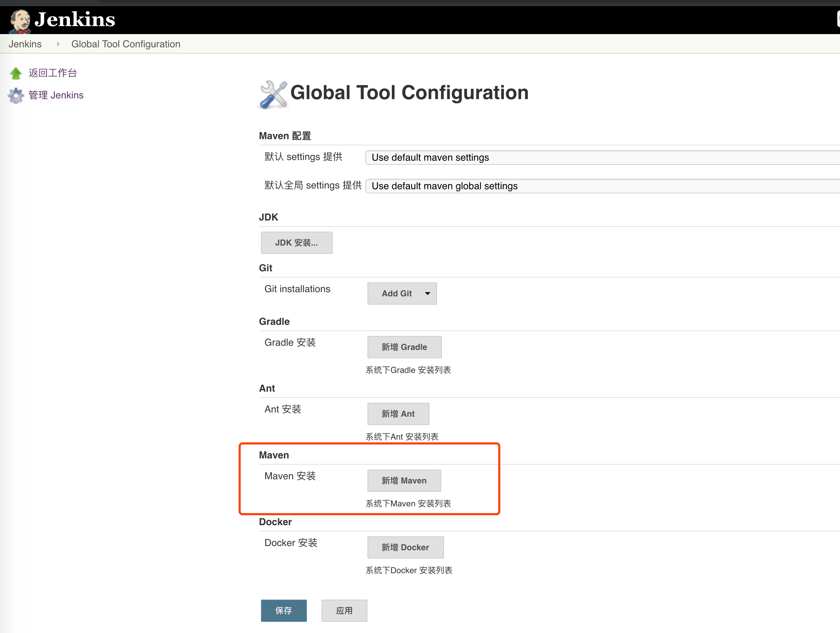Image resolution: width=840 pixels, height=633 pixels.
Task: Open the default maven global settings dropdown
Action: (x=602, y=186)
